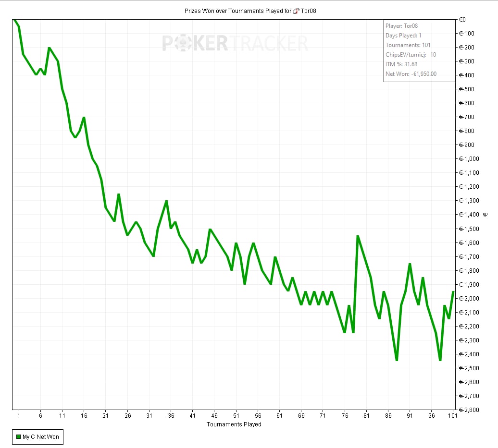Click the PokerTracker watermark logo
The height and width of the screenshot is (448, 498).
click(x=235, y=43)
